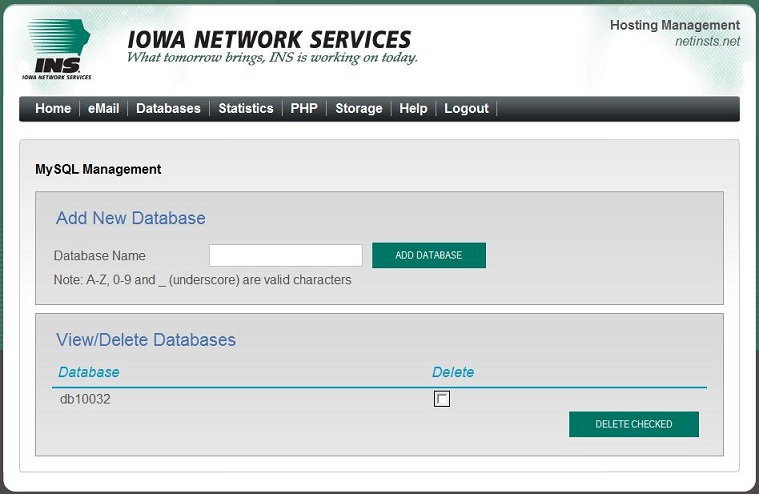Click the Database column header

[89, 372]
